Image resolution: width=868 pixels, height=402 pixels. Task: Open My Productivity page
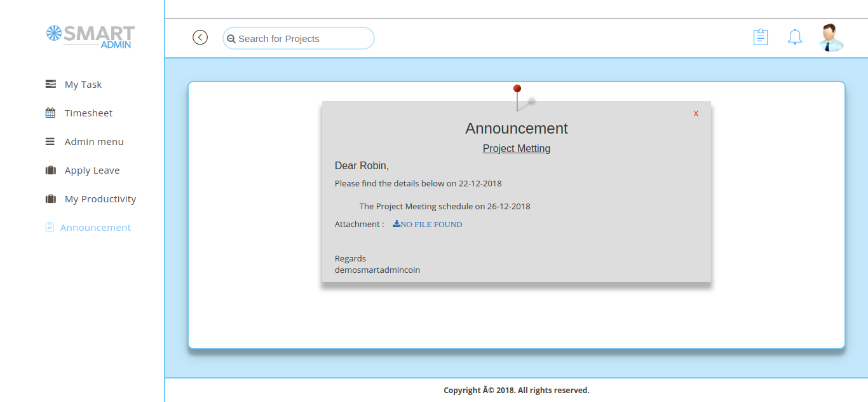[x=100, y=198]
